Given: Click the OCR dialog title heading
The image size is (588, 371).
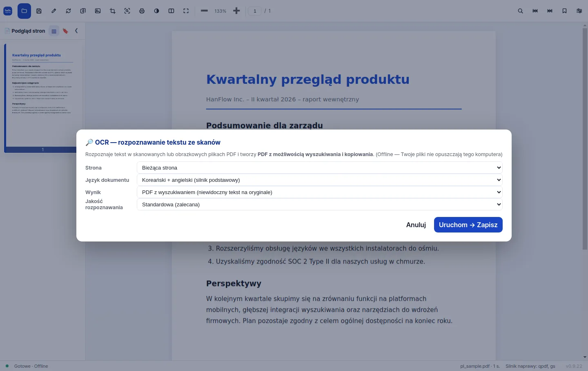Looking at the screenshot, I should coord(153,142).
